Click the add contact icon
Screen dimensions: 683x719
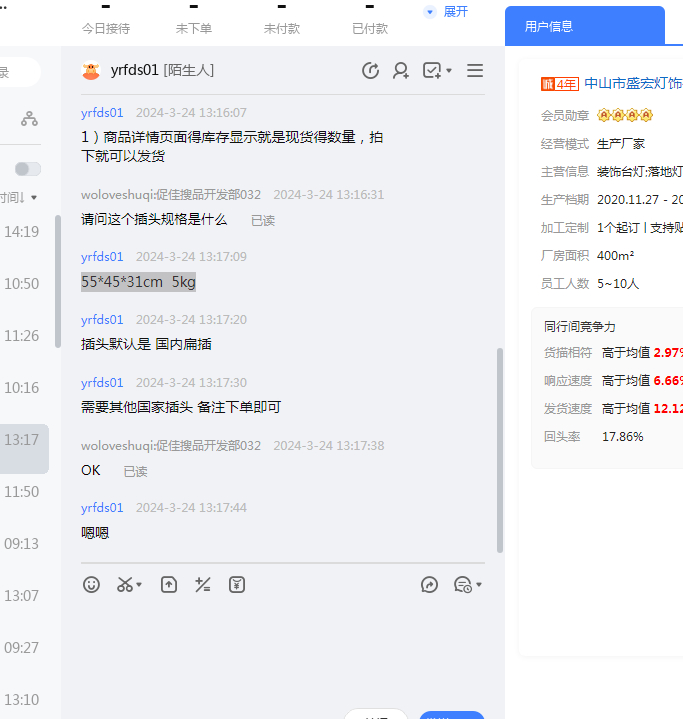pos(401,70)
